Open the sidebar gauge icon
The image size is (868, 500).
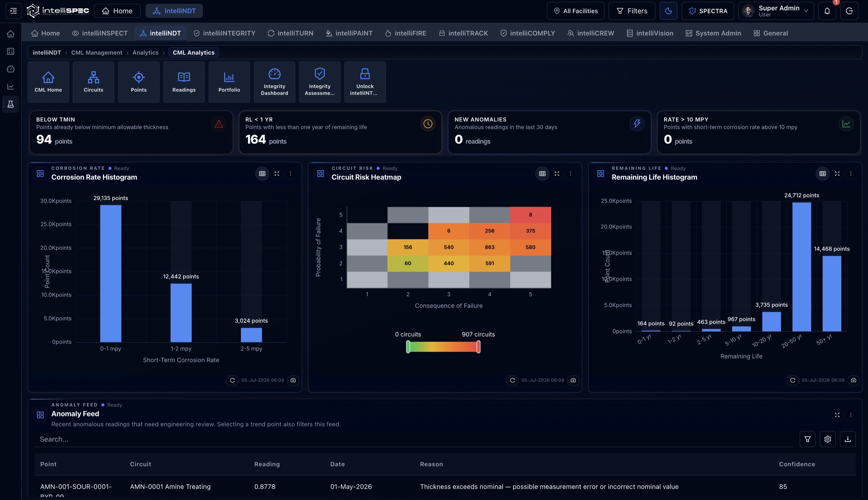pos(11,69)
